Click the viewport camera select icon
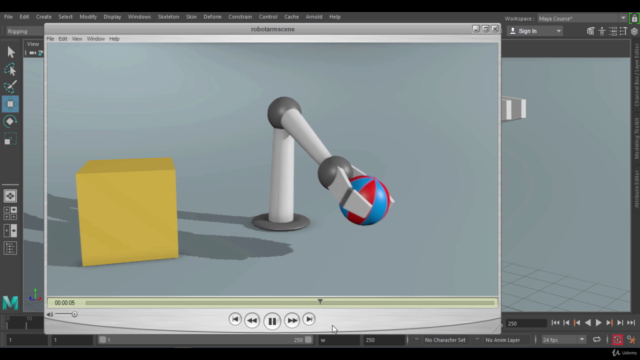Viewport: 640px width, 360px height. click(x=32, y=53)
